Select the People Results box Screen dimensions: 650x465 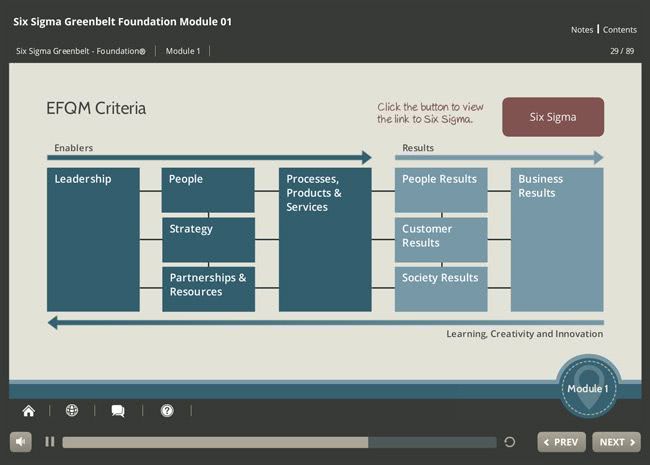coord(441,190)
